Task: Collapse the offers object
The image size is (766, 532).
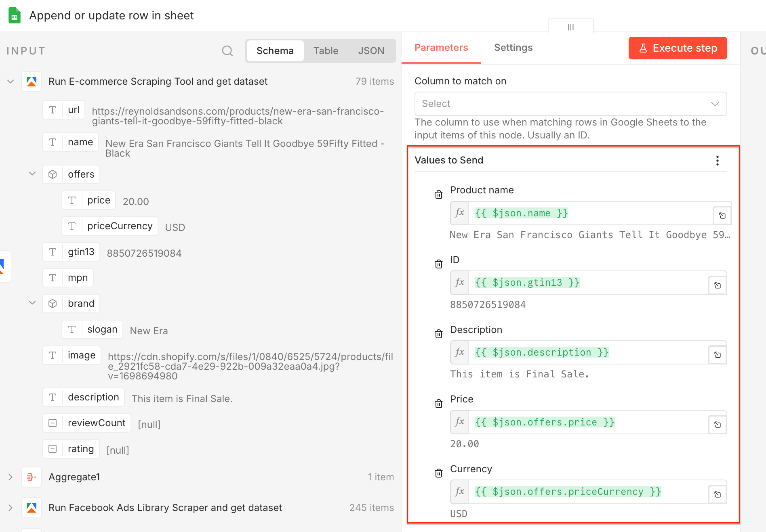Action: (32, 174)
